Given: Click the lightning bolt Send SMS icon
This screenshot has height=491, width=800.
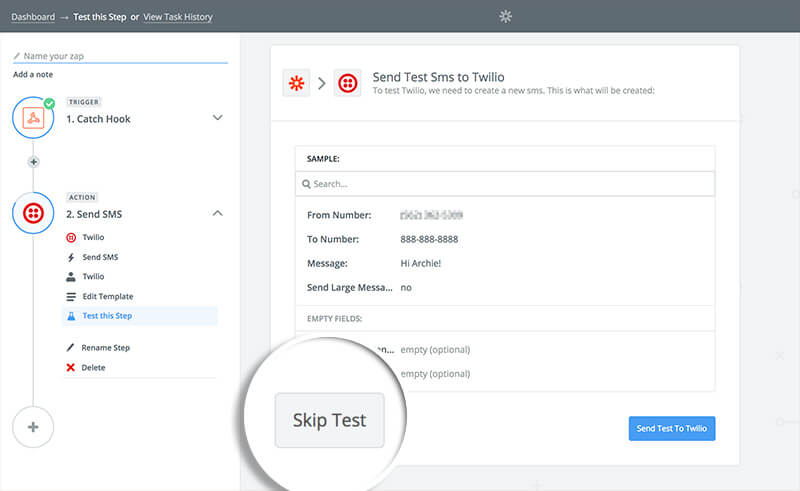Looking at the screenshot, I should (x=71, y=257).
